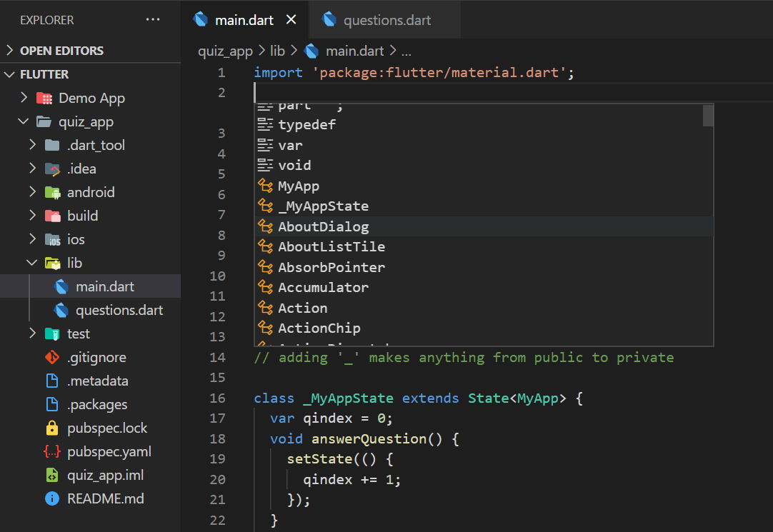Open Views and More Actions with the ellipsis button
Screen dimensions: 773x532
(153, 19)
